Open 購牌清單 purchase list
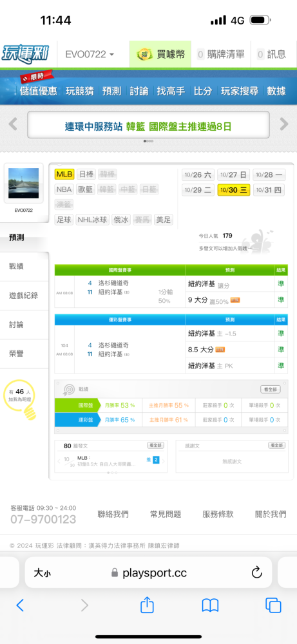This screenshot has height=644, width=297. pyautogui.click(x=221, y=54)
